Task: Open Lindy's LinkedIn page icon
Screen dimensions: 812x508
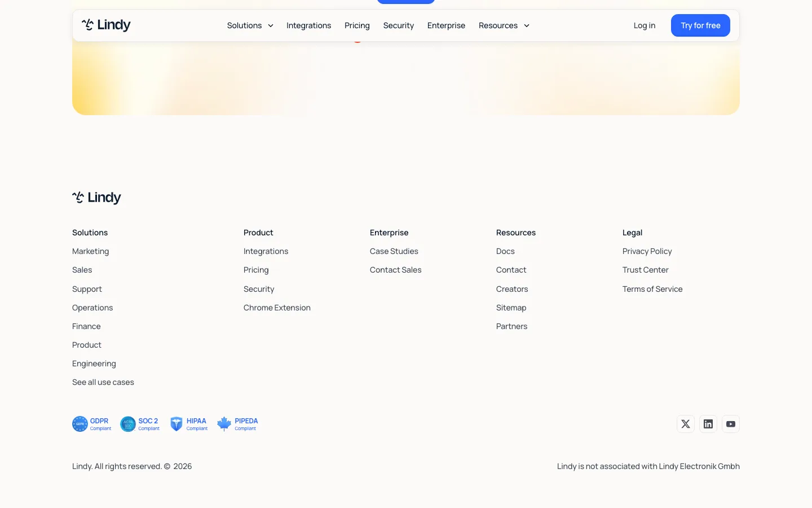Action: coord(708,424)
